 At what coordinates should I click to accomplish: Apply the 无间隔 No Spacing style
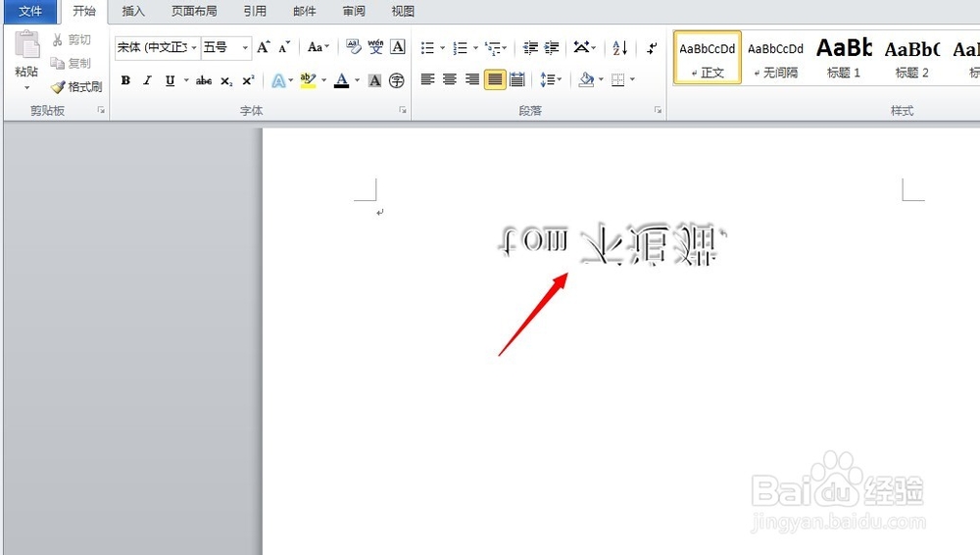775,58
